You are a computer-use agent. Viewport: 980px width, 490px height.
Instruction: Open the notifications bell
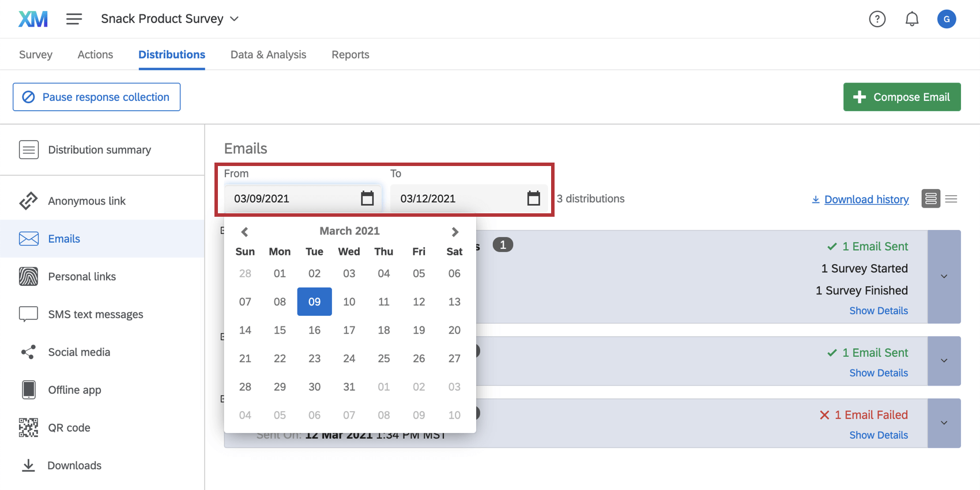point(911,19)
